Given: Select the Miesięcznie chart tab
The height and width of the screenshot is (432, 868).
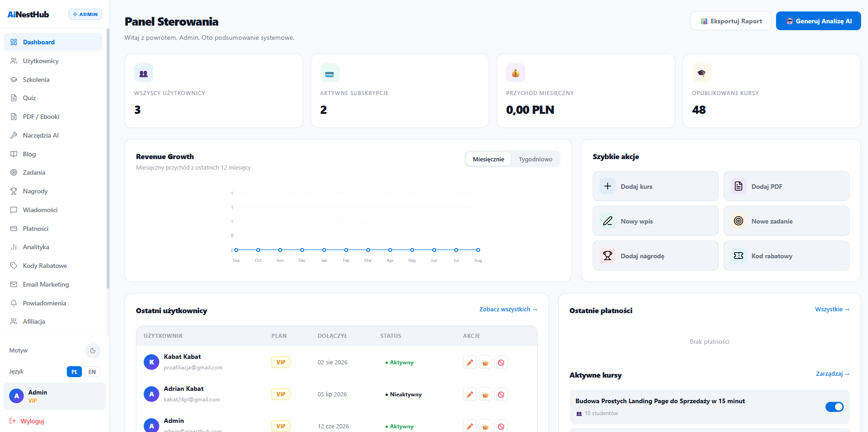Looking at the screenshot, I should 488,159.
